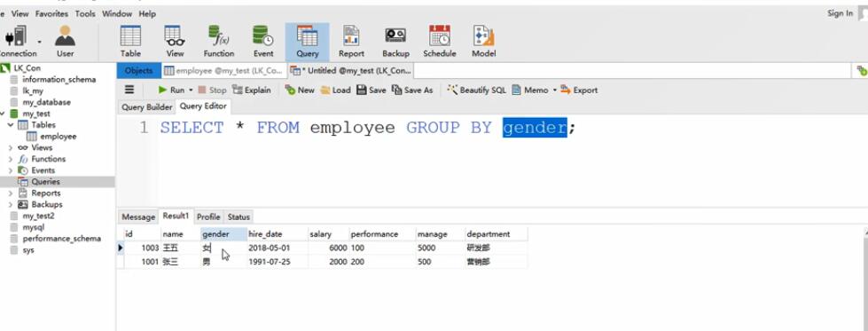Open the Schedule toolbar icon
The height and width of the screenshot is (331, 868).
pos(440,42)
